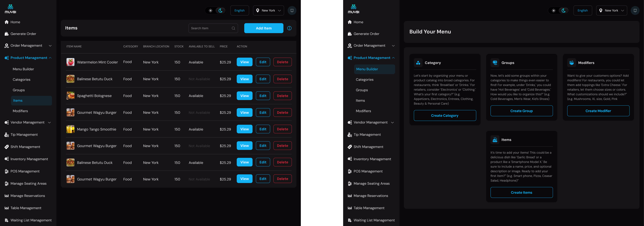The image size is (644, 226).
Task: Click the Muybi logo in the Items window
Action: (x=10, y=9)
